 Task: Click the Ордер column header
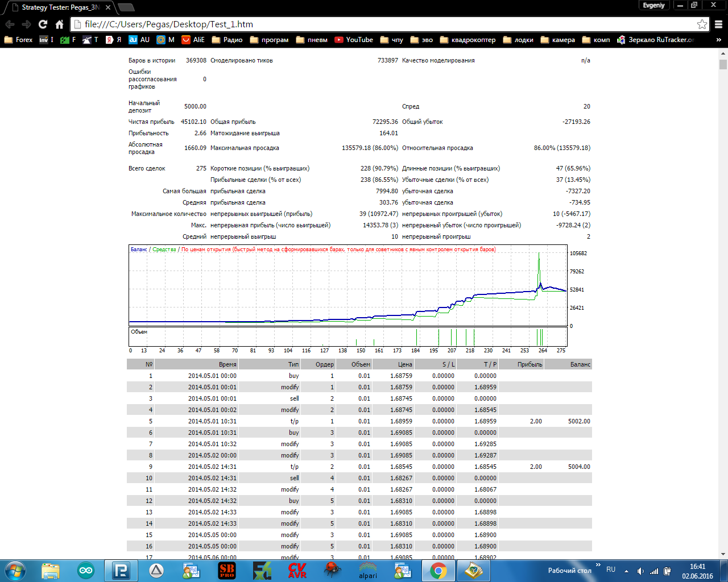coord(318,364)
